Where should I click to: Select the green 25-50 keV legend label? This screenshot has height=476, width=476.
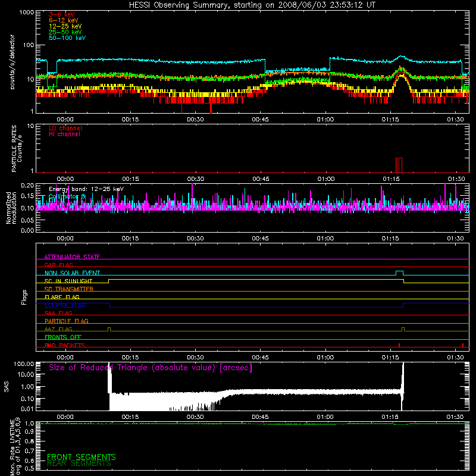coord(65,32)
